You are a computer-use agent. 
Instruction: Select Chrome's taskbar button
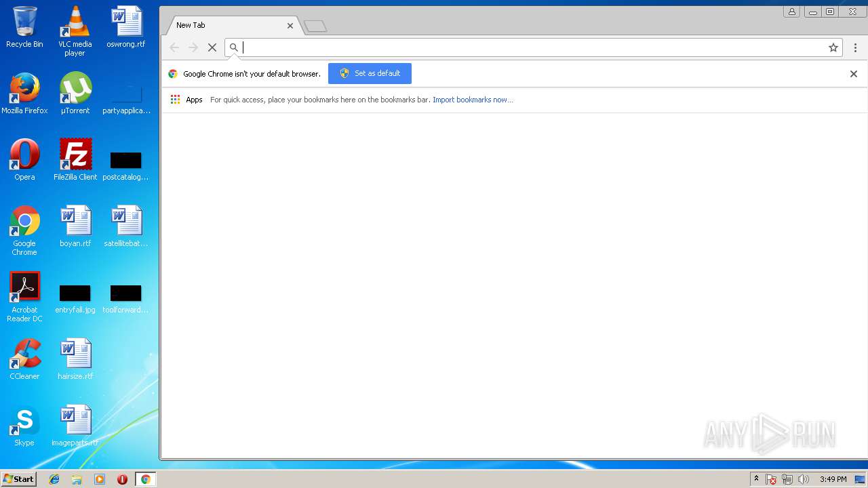145,479
